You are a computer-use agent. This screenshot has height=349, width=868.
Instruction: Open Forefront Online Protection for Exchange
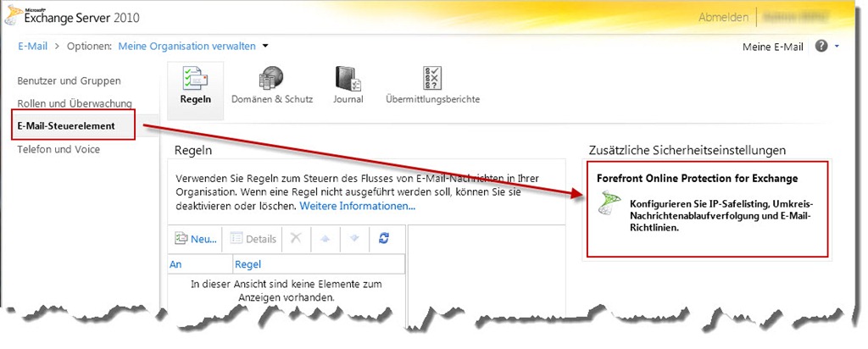coord(698,179)
